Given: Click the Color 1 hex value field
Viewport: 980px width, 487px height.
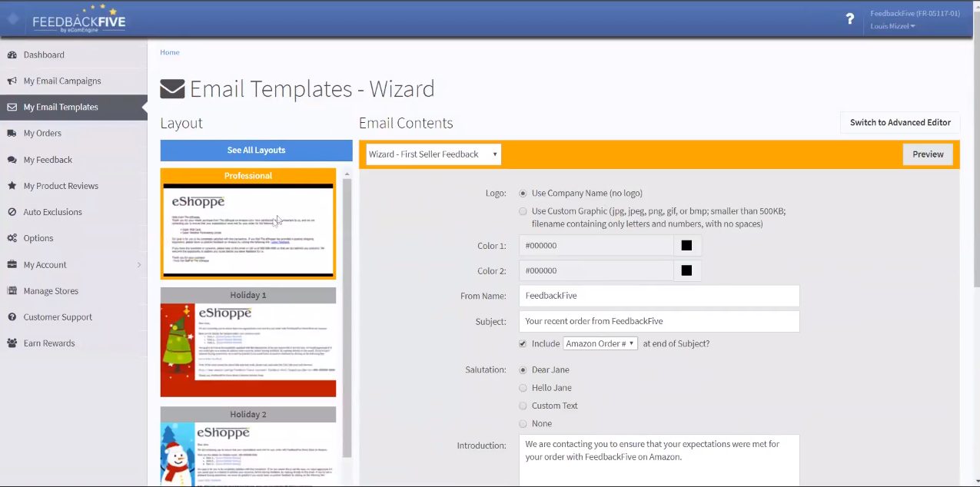Looking at the screenshot, I should 596,246.
